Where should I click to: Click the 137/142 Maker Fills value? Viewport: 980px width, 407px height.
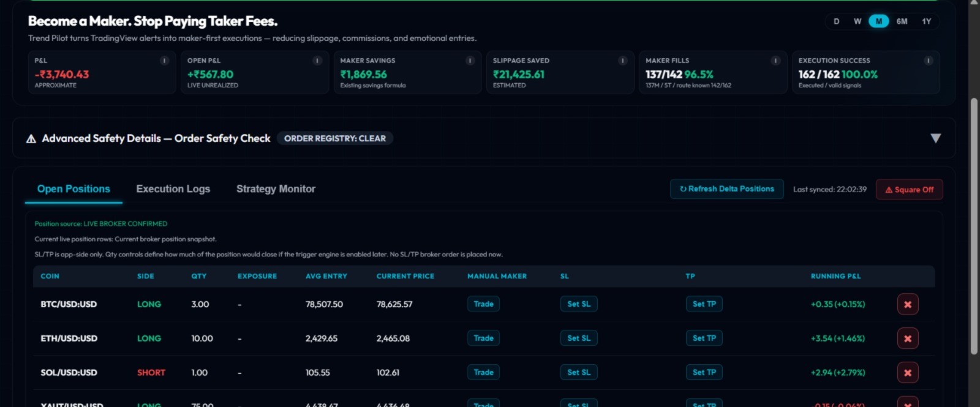coord(664,75)
